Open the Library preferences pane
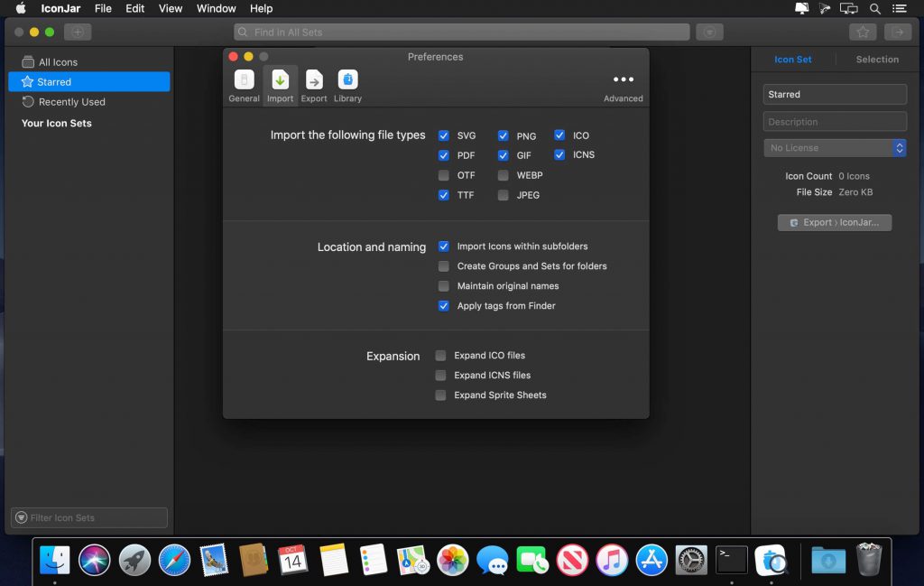 [347, 85]
